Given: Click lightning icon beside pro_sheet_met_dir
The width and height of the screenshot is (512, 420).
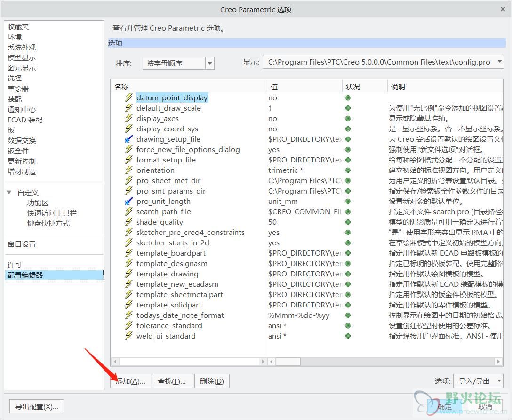Looking at the screenshot, I should click(x=128, y=181).
